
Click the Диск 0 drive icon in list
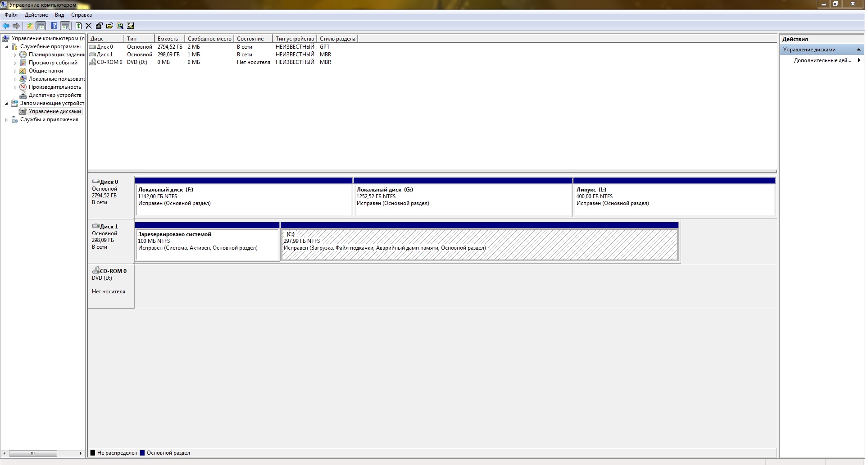click(92, 47)
